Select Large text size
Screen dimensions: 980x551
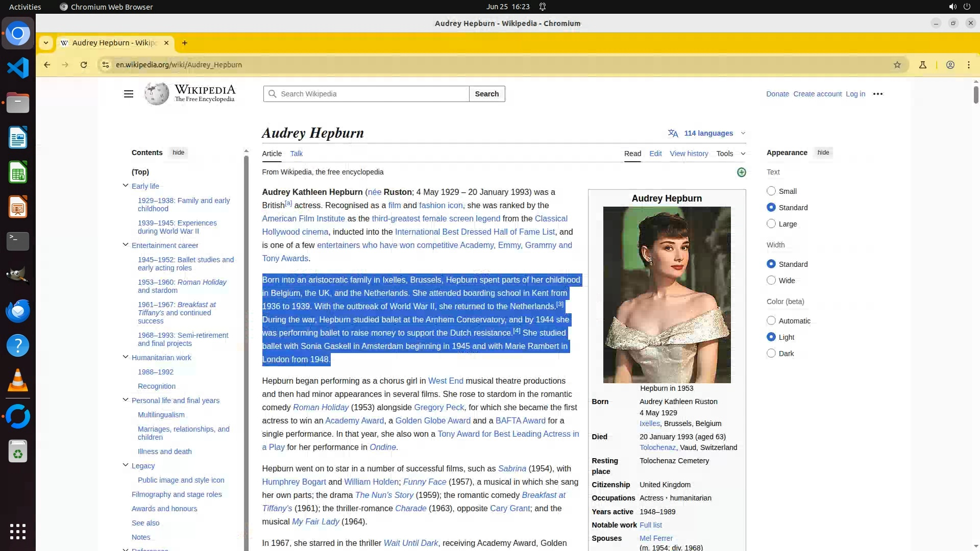771,224
